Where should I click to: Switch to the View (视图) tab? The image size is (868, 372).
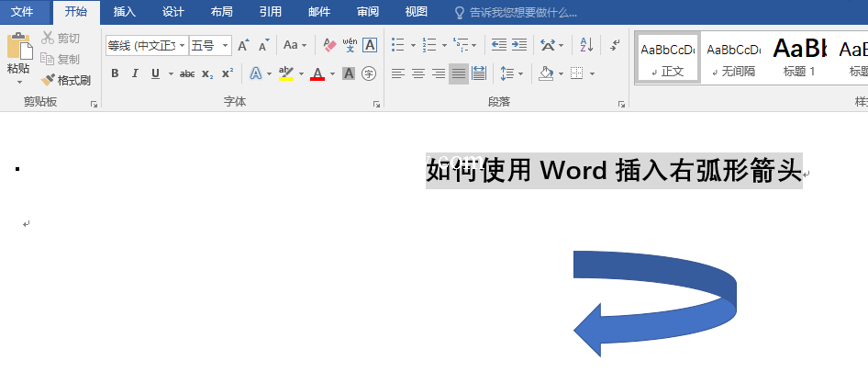[x=417, y=12]
